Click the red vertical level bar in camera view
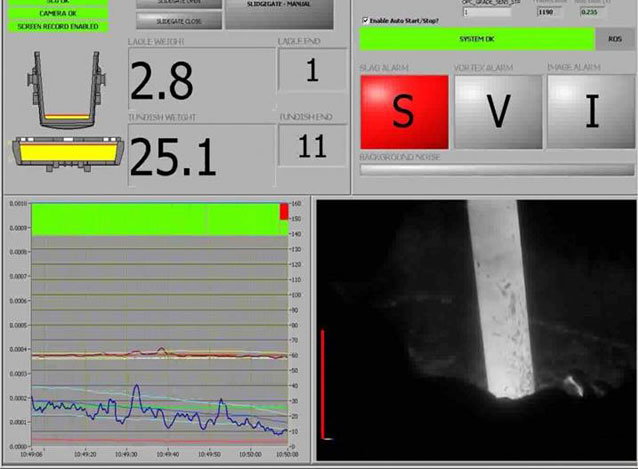This screenshot has width=638, height=469. click(323, 384)
